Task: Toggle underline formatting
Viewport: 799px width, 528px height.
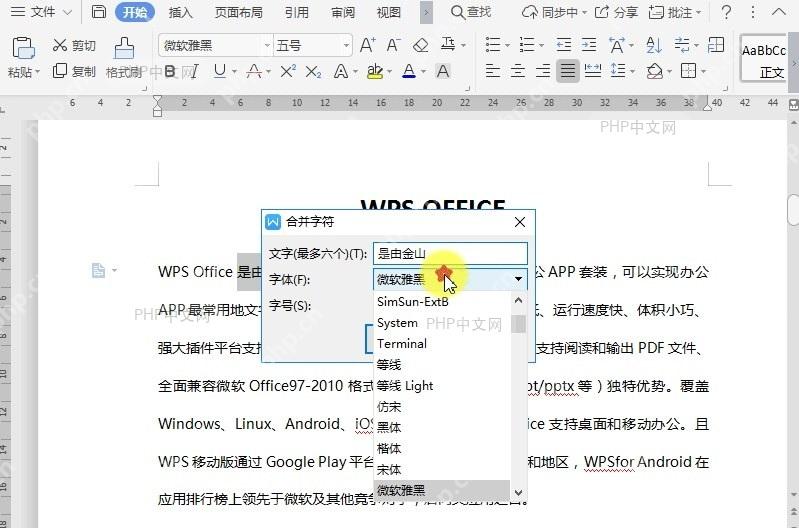Action: pyautogui.click(x=220, y=71)
